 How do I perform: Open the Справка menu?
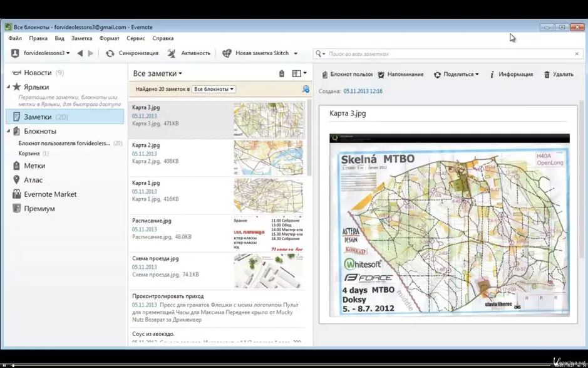163,38
